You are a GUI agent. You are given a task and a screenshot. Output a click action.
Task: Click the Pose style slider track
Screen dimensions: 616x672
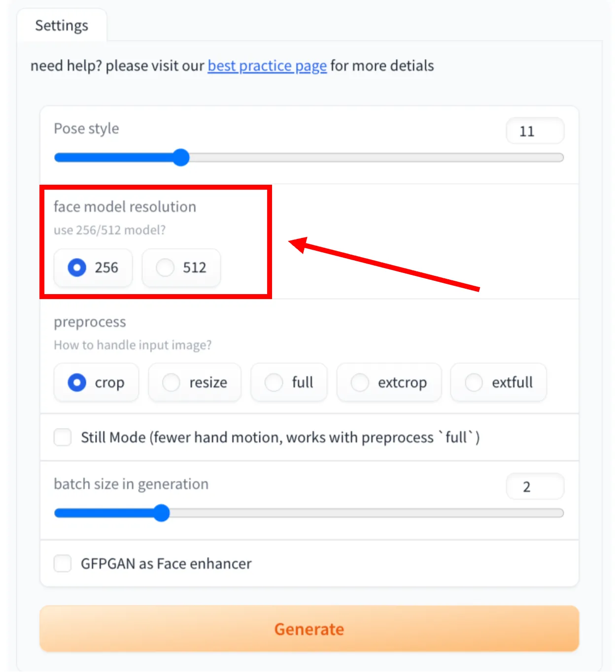click(x=370, y=157)
